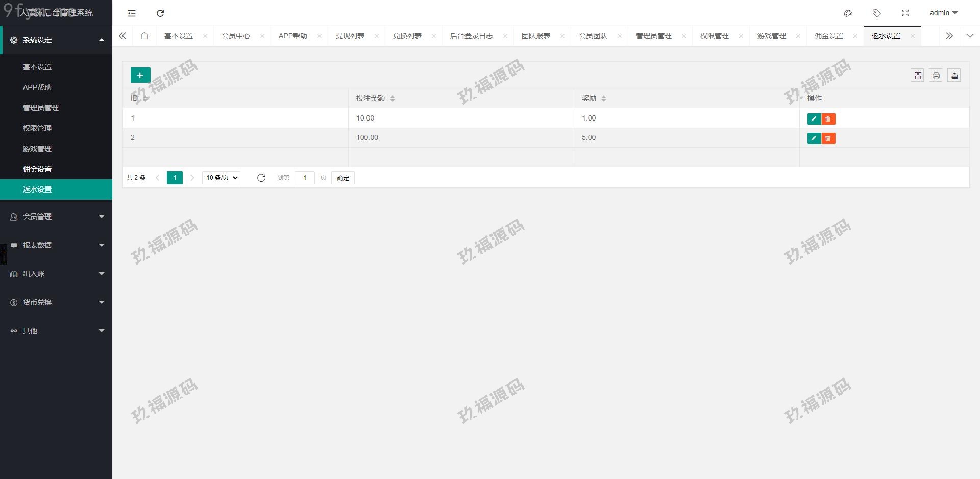
Task: Click the page number jump input field
Action: click(x=305, y=178)
